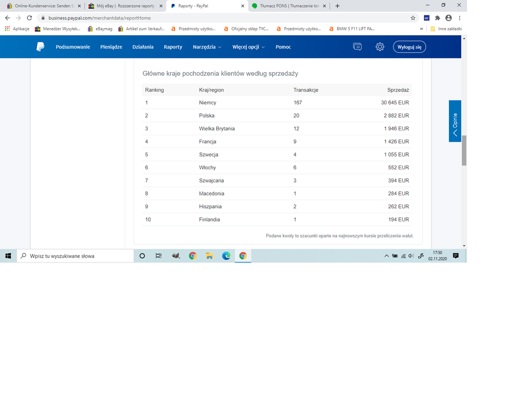The image size is (532, 394).
Task: Open PayPal settings gear icon
Action: tap(380, 47)
